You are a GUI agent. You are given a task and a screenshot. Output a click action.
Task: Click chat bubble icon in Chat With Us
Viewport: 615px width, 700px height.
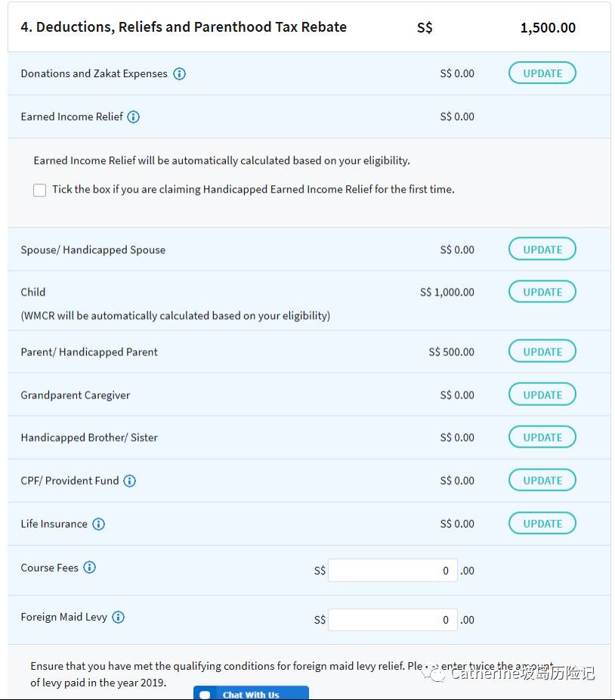click(x=205, y=695)
